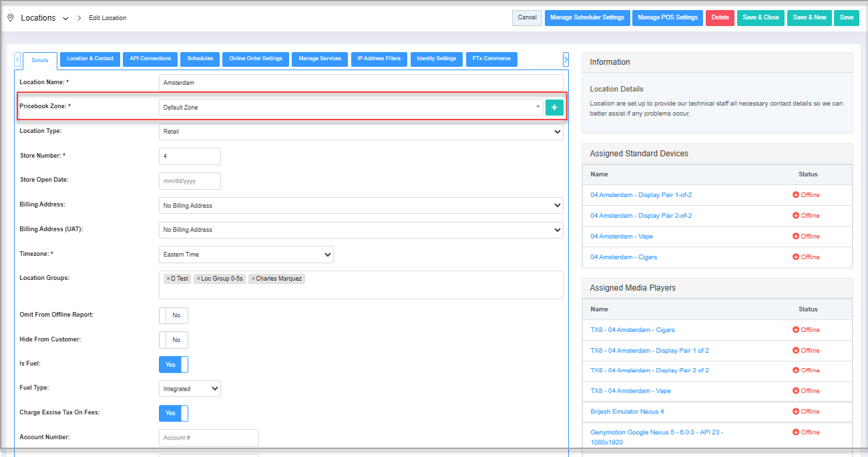Click Offline status icon for 04 Amsterdam - Vape
This screenshot has width=868, height=457.
[795, 237]
